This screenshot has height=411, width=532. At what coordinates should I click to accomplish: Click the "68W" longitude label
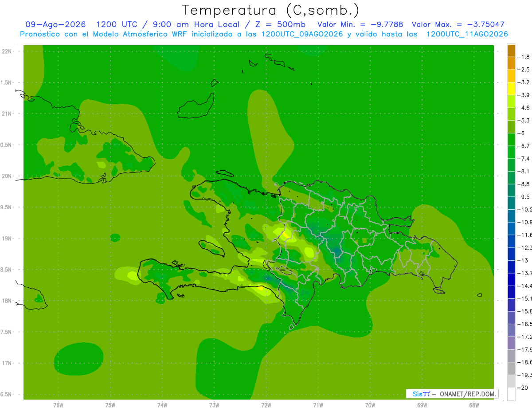tap(473, 405)
